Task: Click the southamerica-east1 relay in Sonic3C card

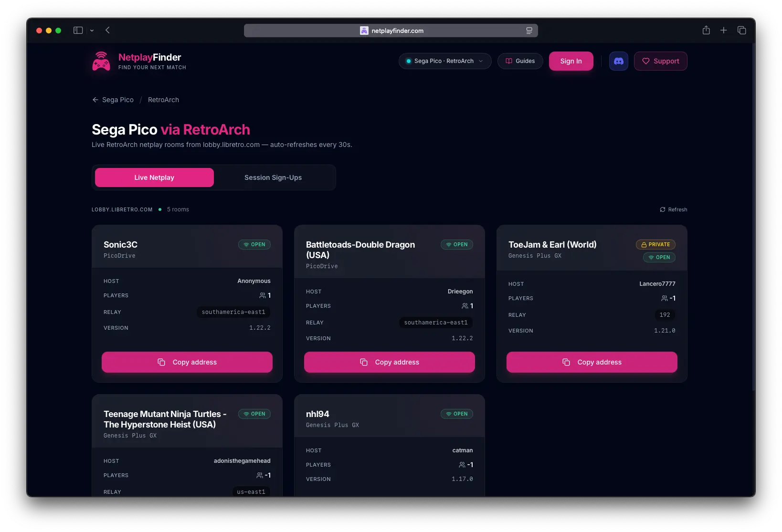Action: tap(233, 312)
